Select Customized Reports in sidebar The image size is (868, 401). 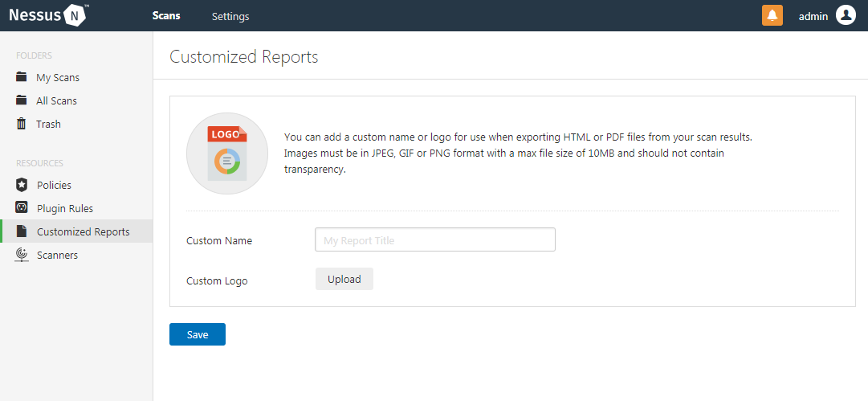76,231
